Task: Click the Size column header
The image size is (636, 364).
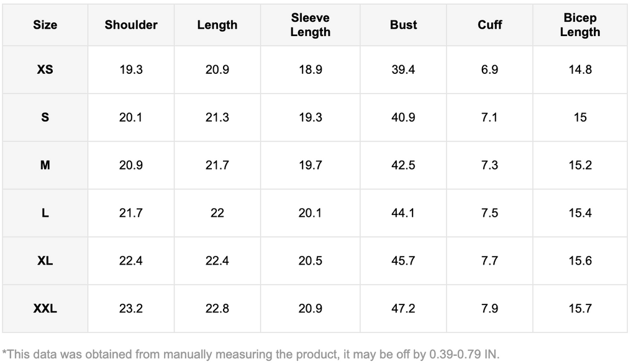Action: tap(45, 25)
